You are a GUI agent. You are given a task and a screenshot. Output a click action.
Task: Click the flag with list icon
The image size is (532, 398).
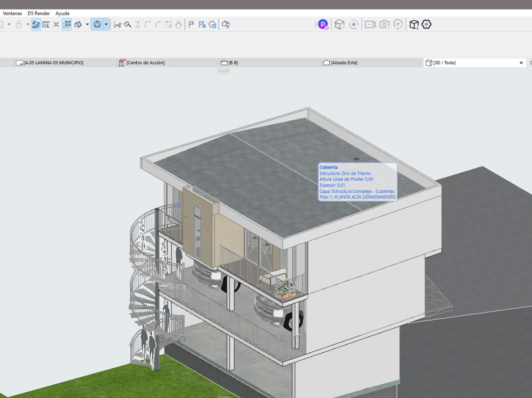[202, 24]
